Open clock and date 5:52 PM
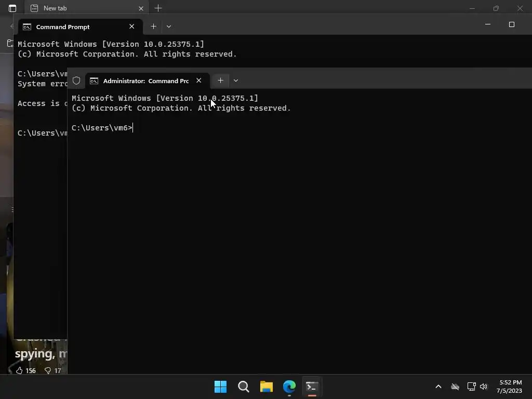Screen dimensions: 532x399 point(510,387)
